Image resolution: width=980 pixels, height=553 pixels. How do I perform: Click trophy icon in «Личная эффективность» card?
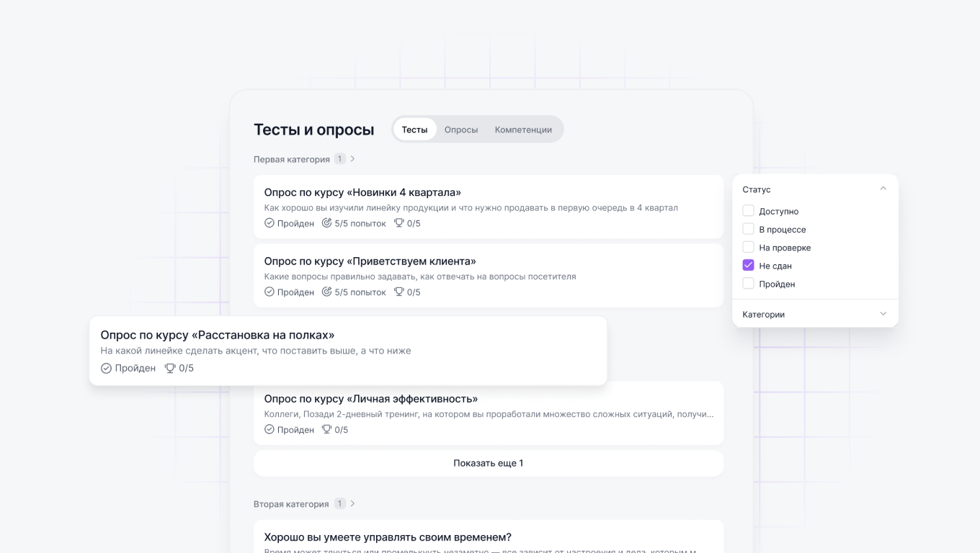pyautogui.click(x=326, y=429)
